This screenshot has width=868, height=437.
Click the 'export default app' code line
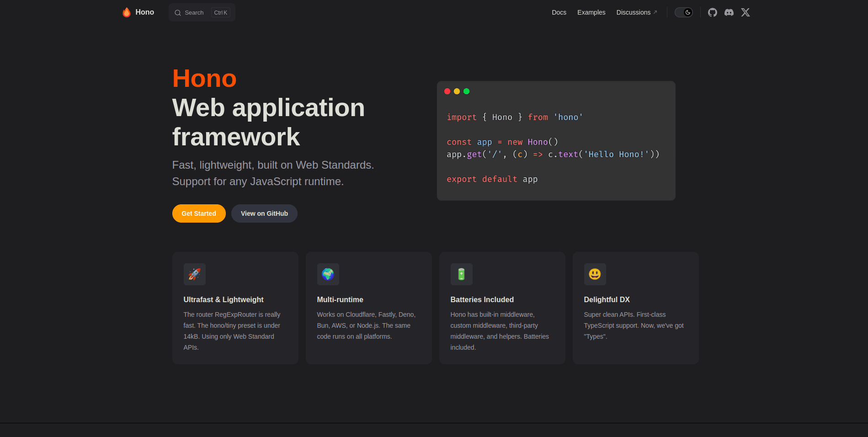pyautogui.click(x=492, y=179)
